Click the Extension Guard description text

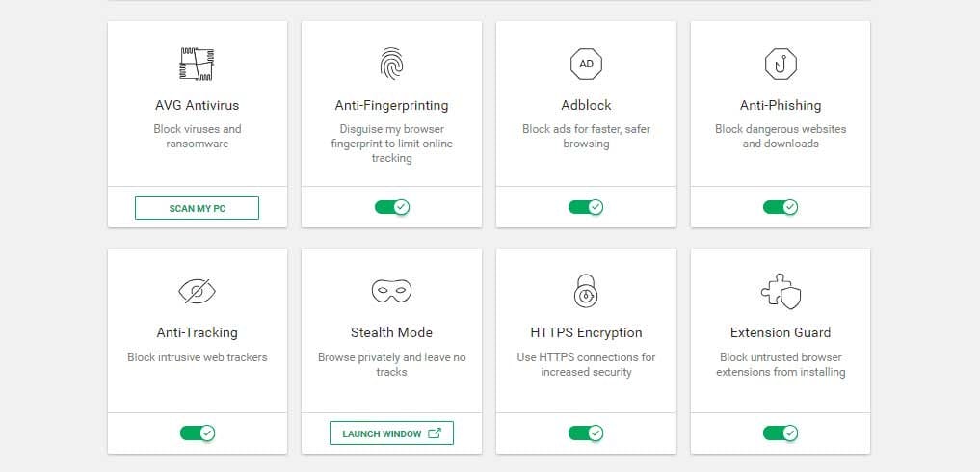[781, 364]
